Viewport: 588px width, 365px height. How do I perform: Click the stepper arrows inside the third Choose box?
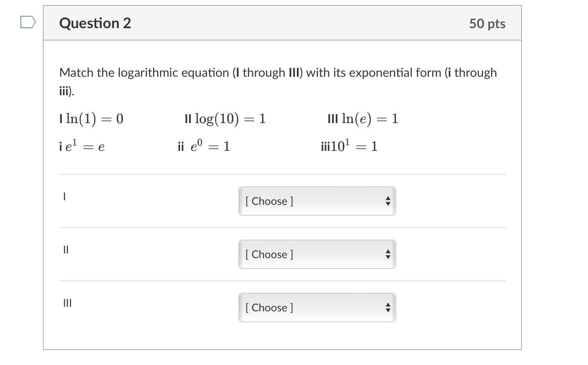pyautogui.click(x=387, y=308)
